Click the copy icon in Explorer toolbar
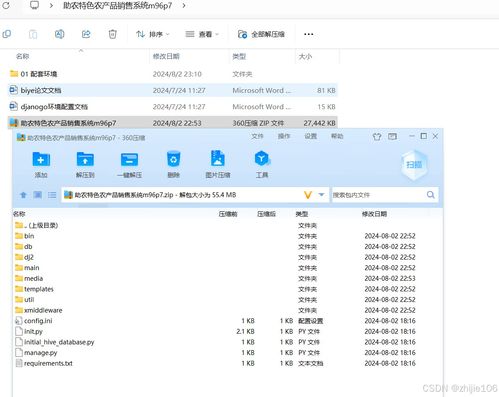499x397 pixels. [6, 34]
